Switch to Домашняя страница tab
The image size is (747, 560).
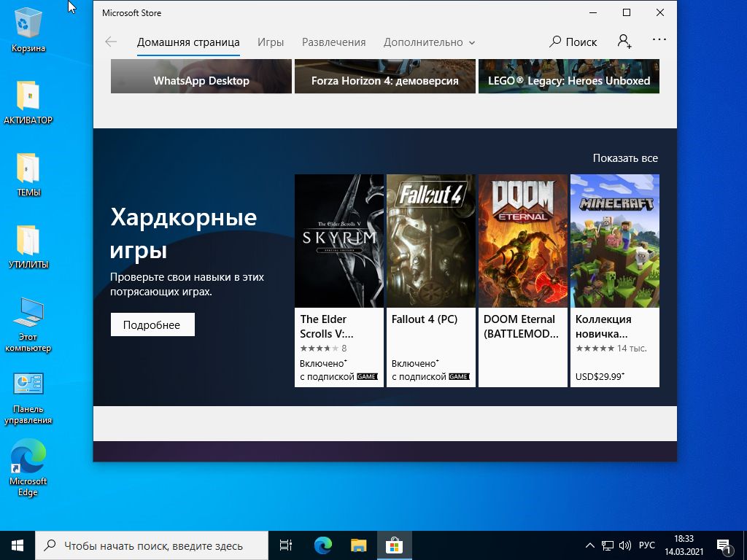(x=188, y=42)
